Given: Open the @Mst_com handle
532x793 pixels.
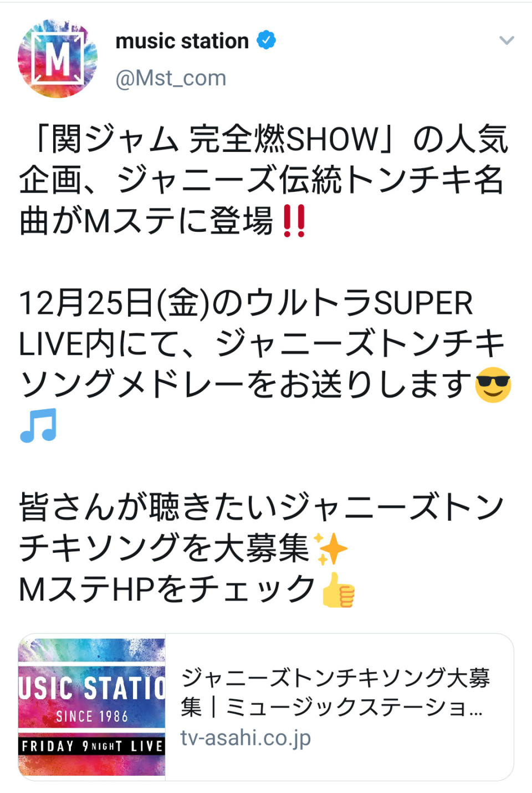Looking at the screenshot, I should click(171, 78).
